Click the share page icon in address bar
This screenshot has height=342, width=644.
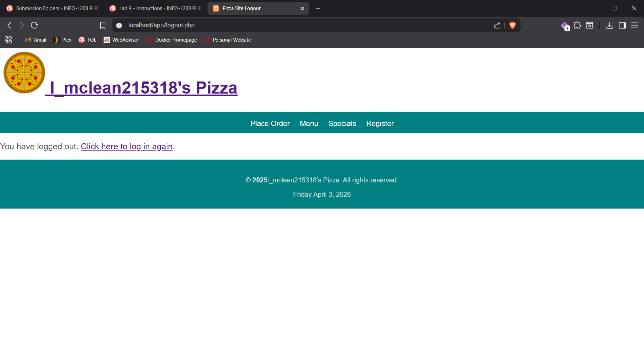coord(497,25)
